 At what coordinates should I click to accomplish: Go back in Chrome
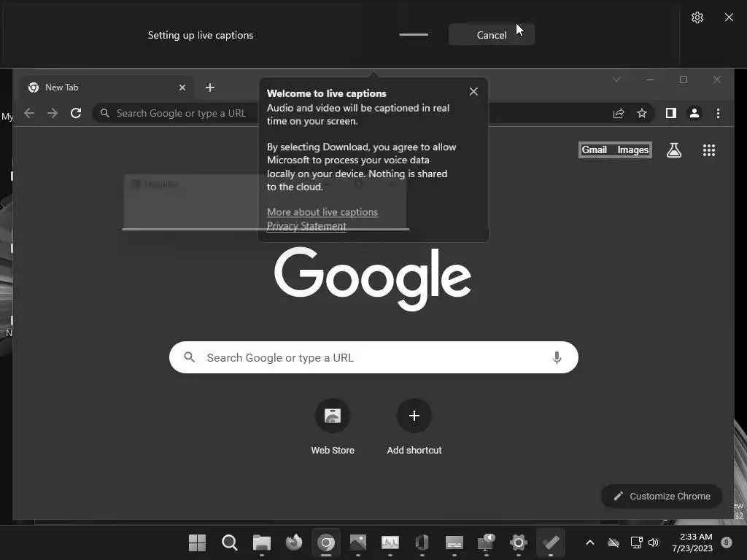tap(29, 113)
